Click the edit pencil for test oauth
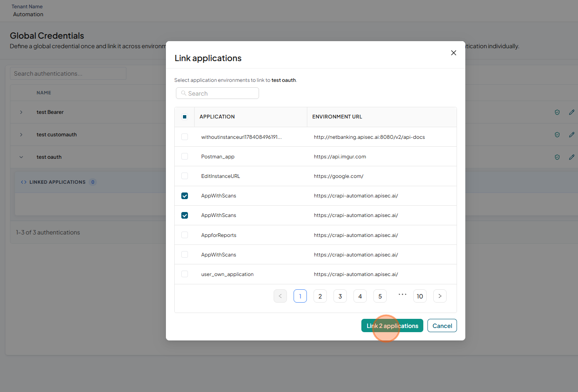The image size is (578, 392). [x=572, y=157]
